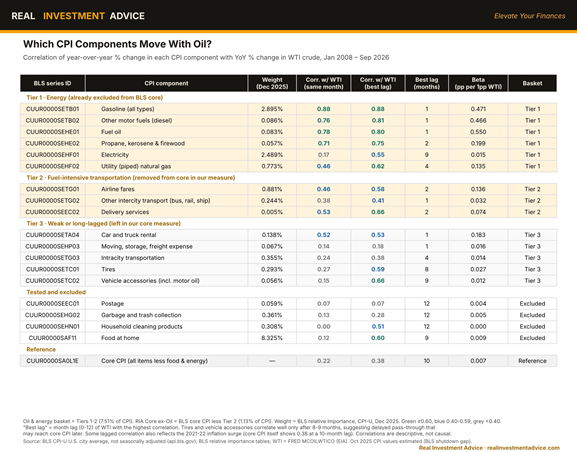The image size is (577, 452).
Task: Click the 0.355% weight for Intracity transportation
Action: coord(272,258)
